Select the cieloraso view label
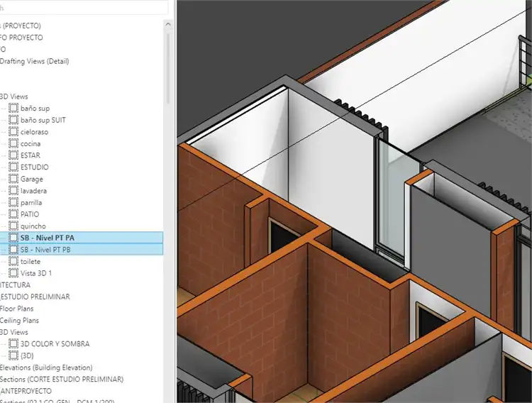The image size is (532, 403). click(x=34, y=132)
